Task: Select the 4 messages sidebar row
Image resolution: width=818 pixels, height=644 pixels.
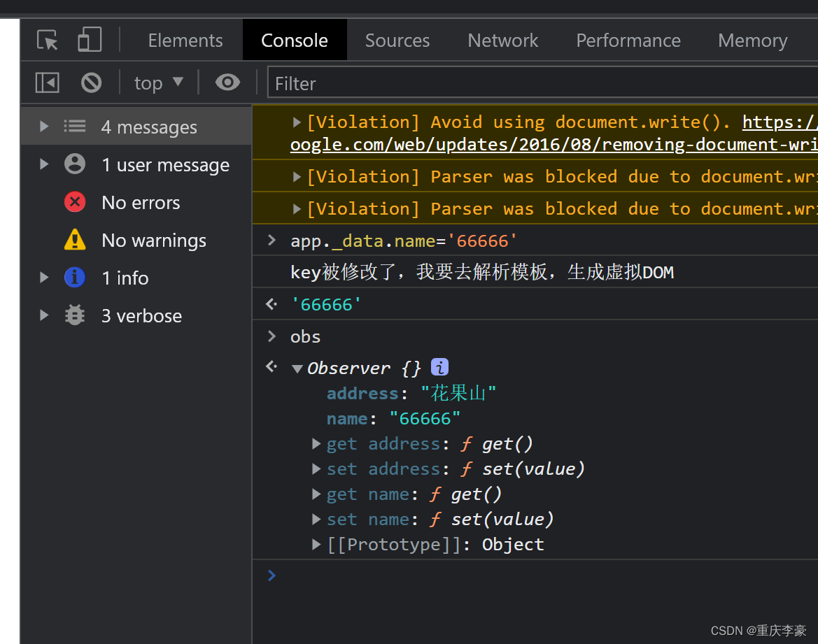Action: pos(136,126)
